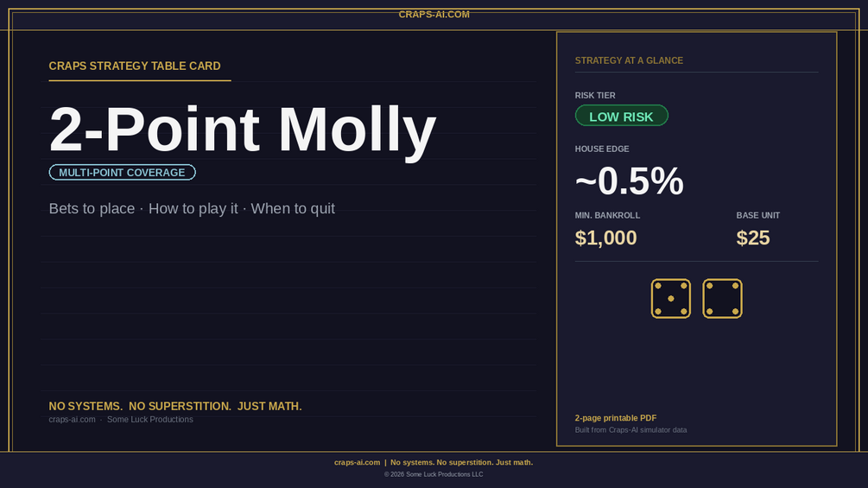The image size is (868, 488).
Task: Open the CRAPS-AI.COM header link
Action: tap(434, 15)
